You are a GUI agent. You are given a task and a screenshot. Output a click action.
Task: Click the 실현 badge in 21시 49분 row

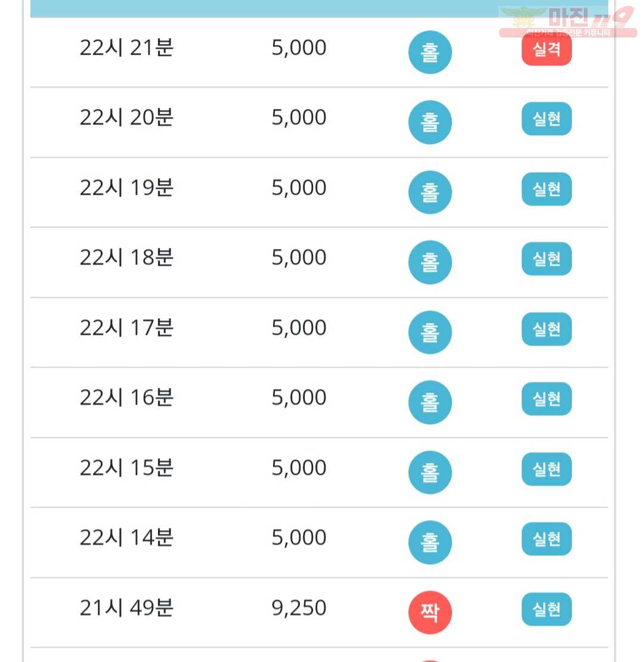click(546, 609)
